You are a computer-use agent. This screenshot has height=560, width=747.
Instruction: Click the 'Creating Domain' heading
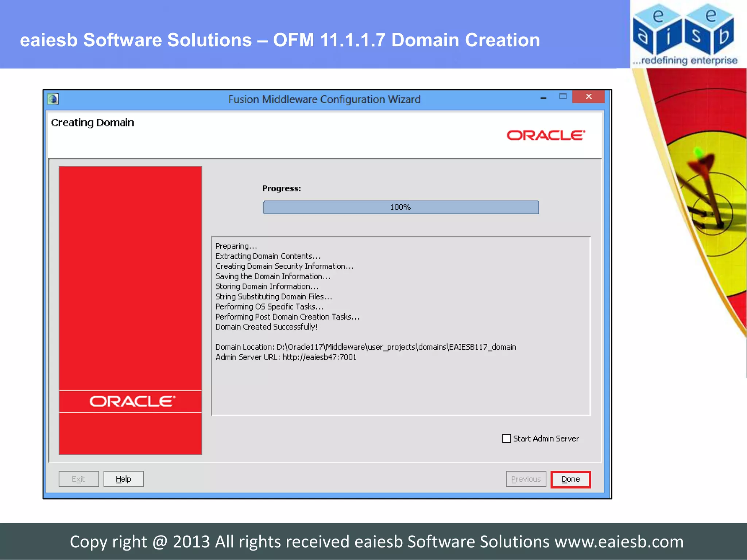pyautogui.click(x=92, y=123)
